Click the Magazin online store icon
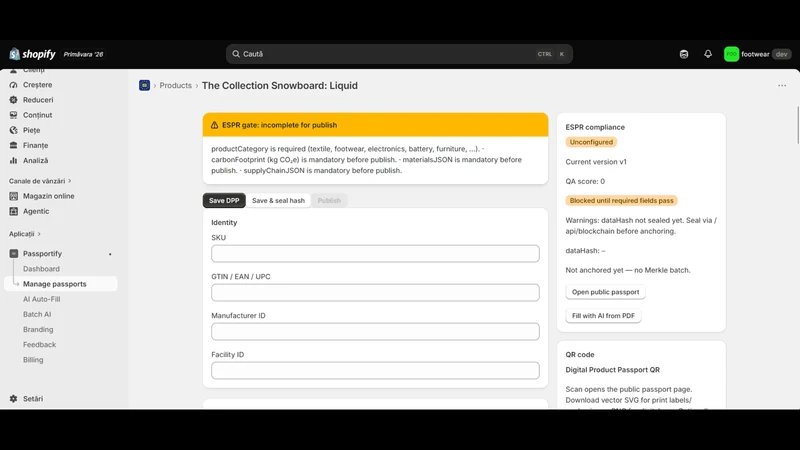This screenshot has width=800, height=450. 13,196
